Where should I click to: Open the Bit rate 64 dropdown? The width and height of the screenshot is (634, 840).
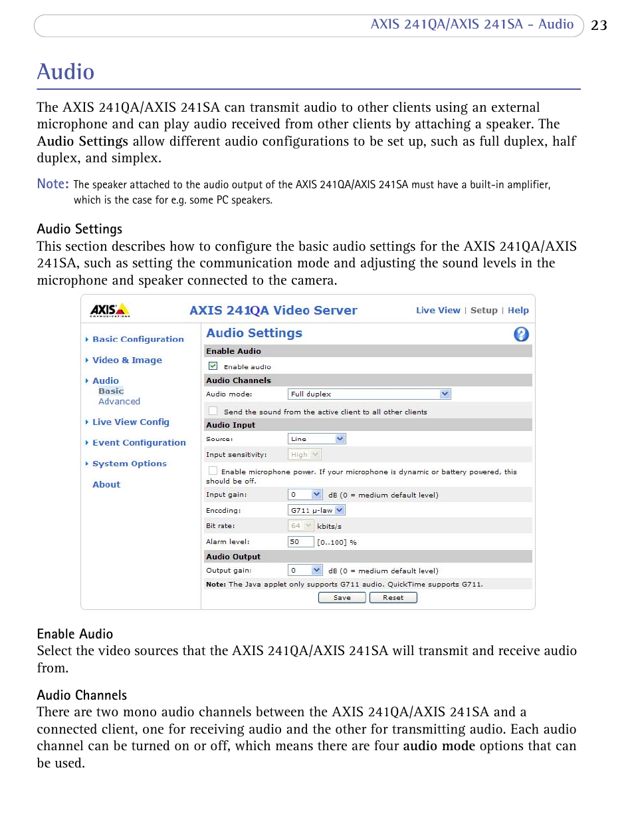[300, 525]
